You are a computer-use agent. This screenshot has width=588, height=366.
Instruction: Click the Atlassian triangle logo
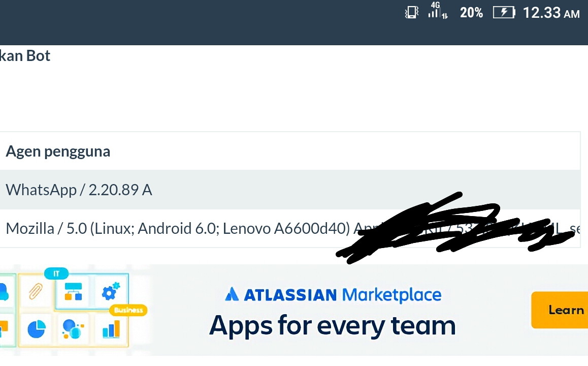(x=232, y=294)
